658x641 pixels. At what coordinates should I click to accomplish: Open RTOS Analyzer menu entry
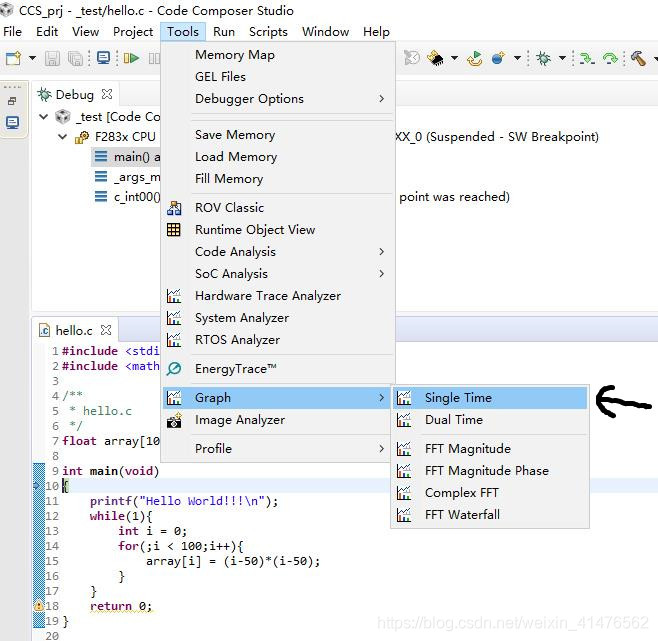click(x=278, y=340)
